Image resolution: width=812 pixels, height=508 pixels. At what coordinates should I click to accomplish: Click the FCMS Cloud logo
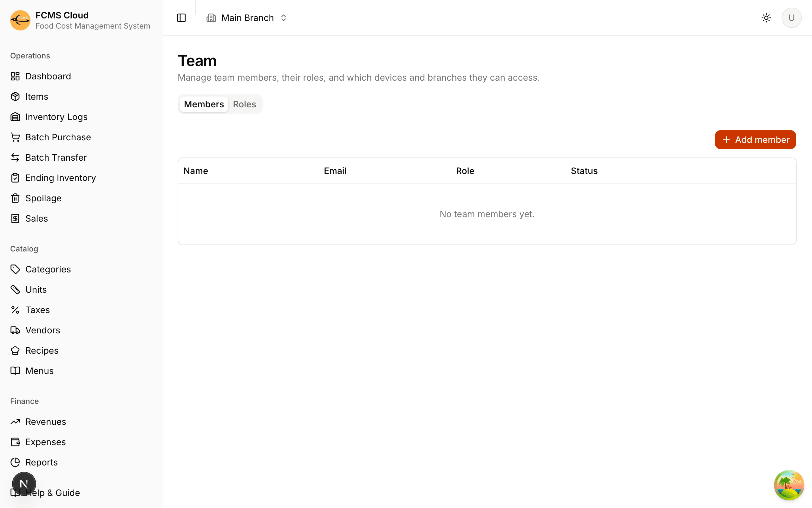(20, 20)
